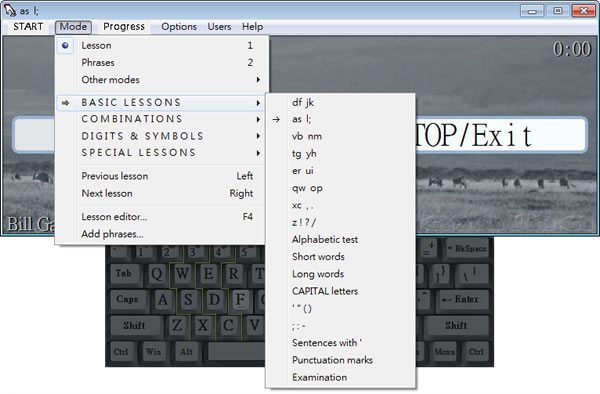600x394 pixels.
Task: Click the left Shift key on the virtual keyboard
Action: click(134, 326)
